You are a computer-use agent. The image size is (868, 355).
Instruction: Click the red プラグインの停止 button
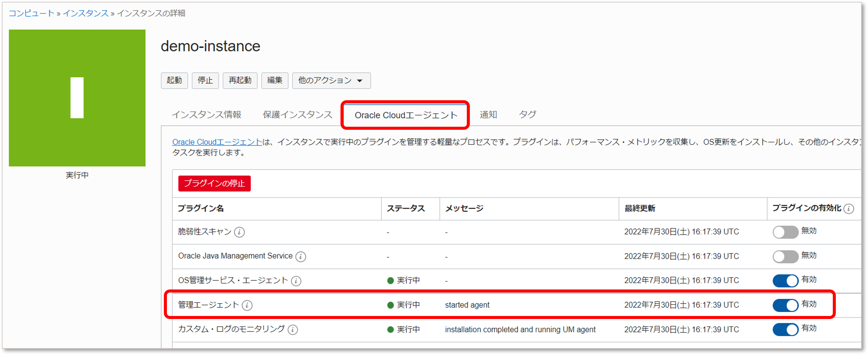[214, 183]
